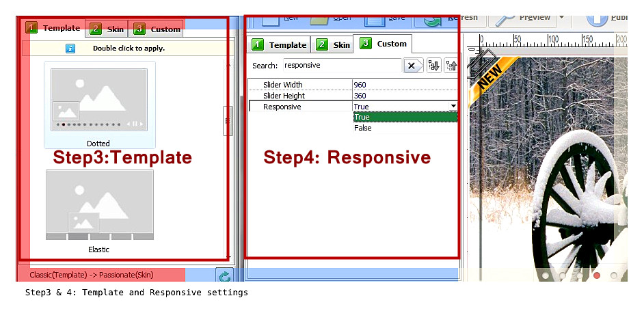Image resolution: width=644 pixels, height=324 pixels.
Task: Select the Elastic template thumbnail
Action: pos(100,205)
